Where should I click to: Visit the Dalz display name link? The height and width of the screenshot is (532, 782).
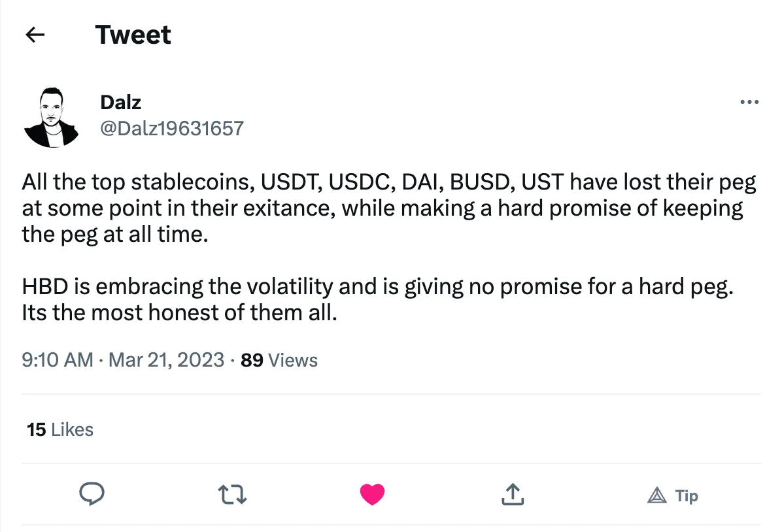[121, 102]
